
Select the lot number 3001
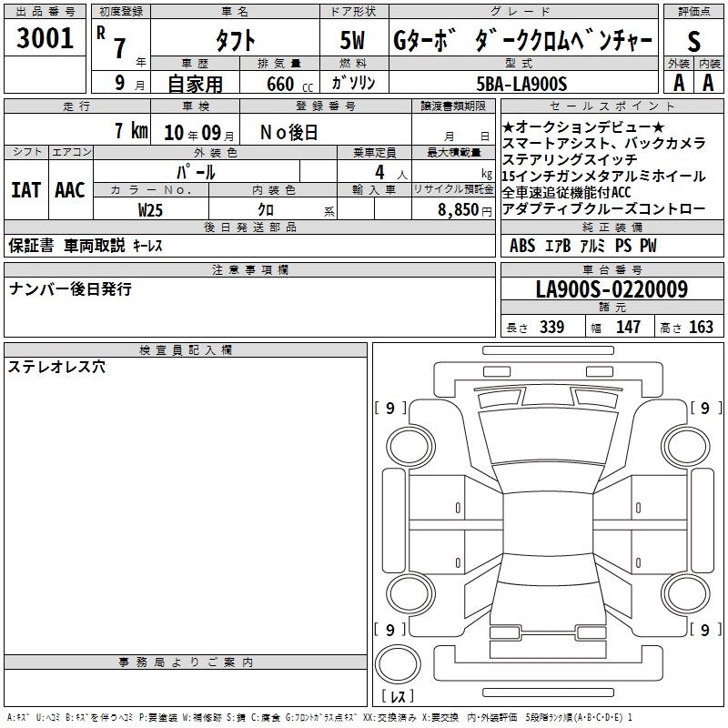click(x=45, y=37)
